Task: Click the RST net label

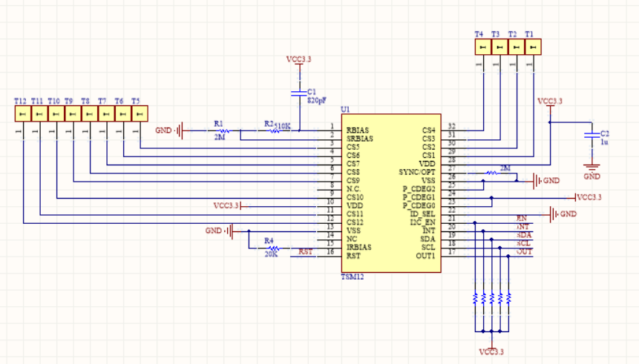Action: coord(305,252)
